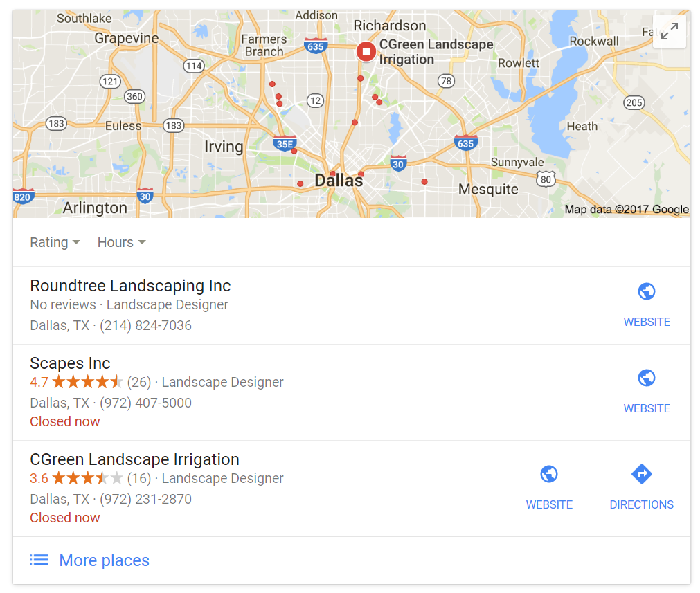Select the CGreen Landscape Irrigation map pin
The height and width of the screenshot is (593, 700).
coord(366,52)
